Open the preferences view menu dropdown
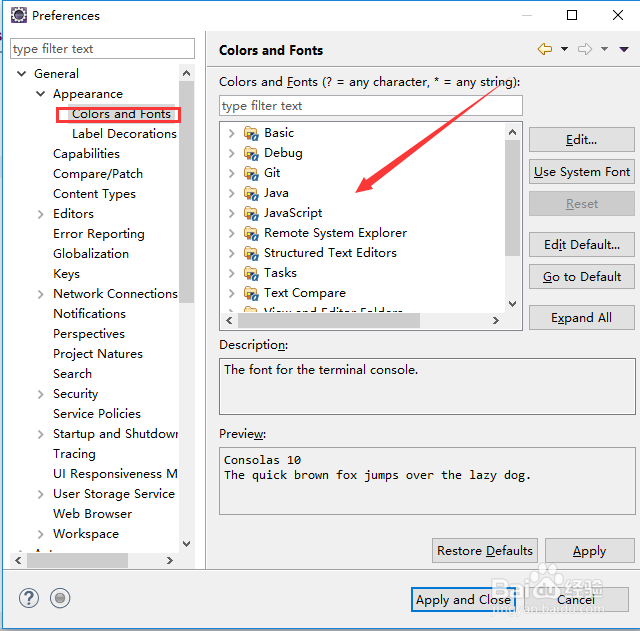The width and height of the screenshot is (640, 631). 625,49
